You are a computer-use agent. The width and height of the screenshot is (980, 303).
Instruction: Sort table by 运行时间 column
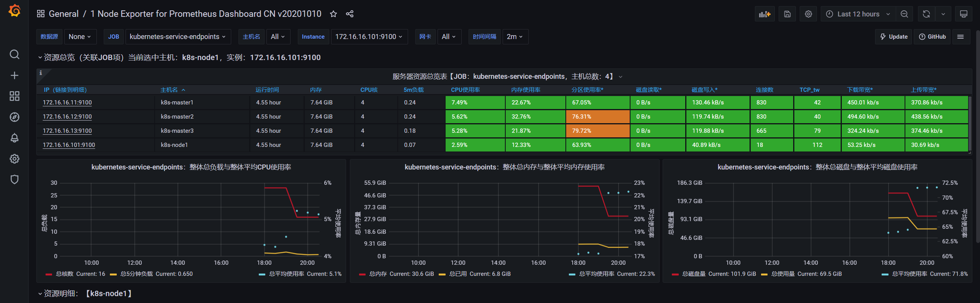click(x=267, y=90)
